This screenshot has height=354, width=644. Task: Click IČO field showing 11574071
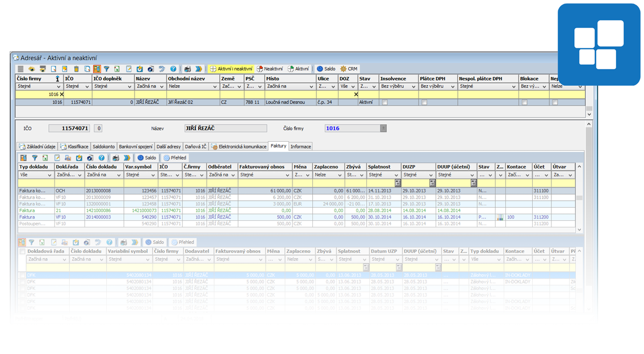point(69,128)
